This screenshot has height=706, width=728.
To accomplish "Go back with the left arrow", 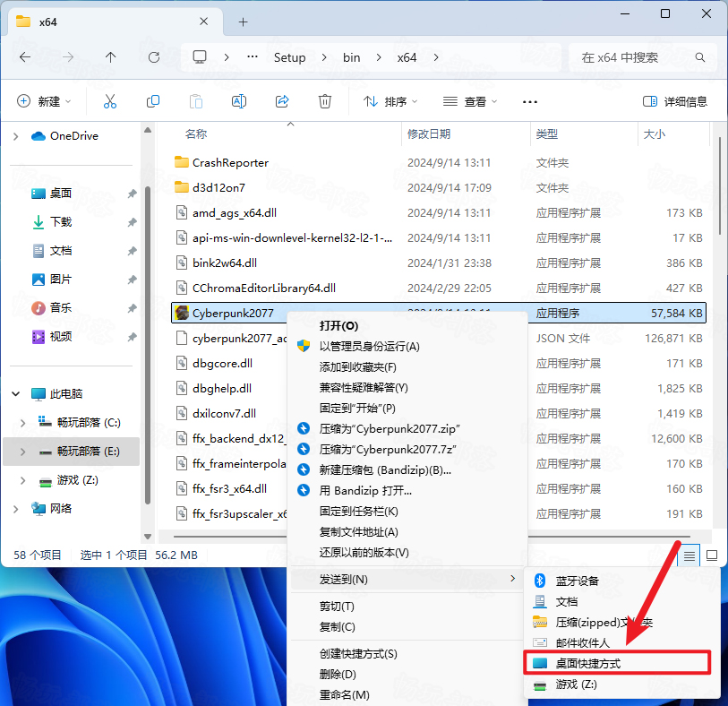I will pos(25,57).
